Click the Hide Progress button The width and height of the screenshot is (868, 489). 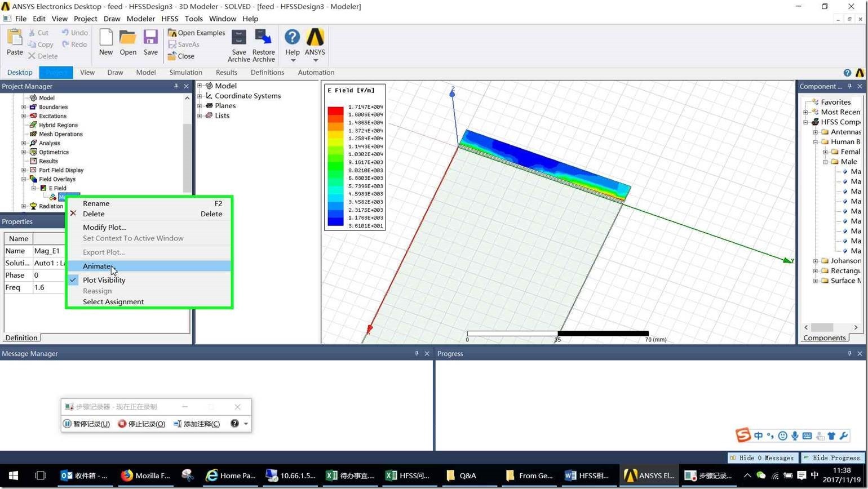coord(832,458)
